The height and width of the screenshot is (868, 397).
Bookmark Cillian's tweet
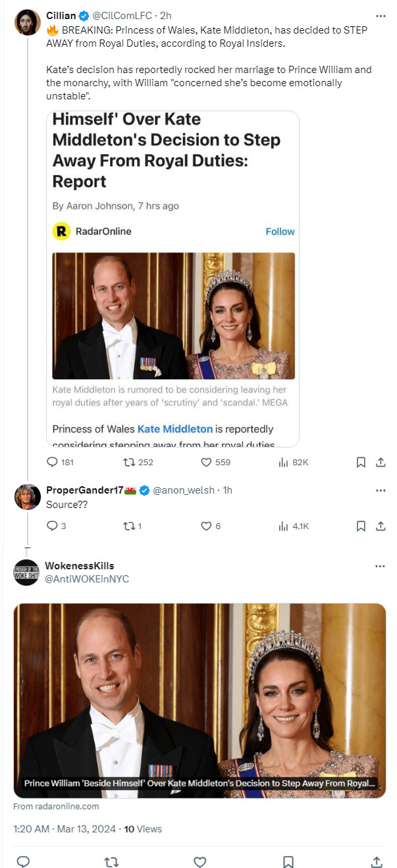tap(361, 462)
